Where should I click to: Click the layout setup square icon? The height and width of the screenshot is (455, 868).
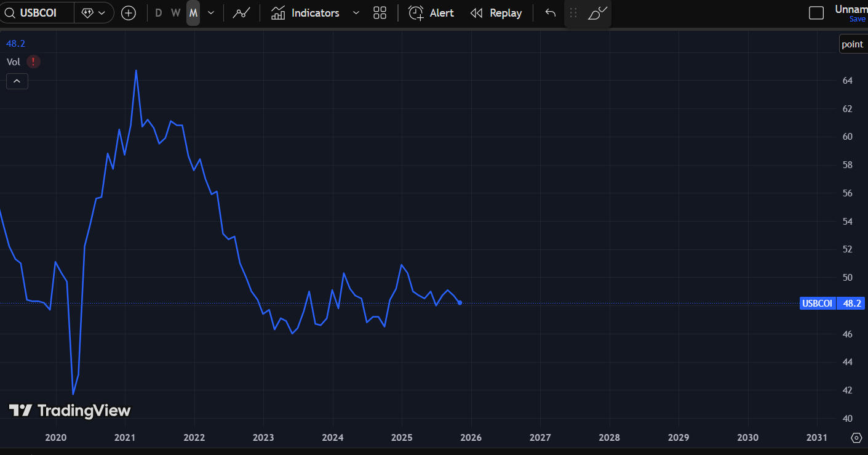pyautogui.click(x=816, y=13)
